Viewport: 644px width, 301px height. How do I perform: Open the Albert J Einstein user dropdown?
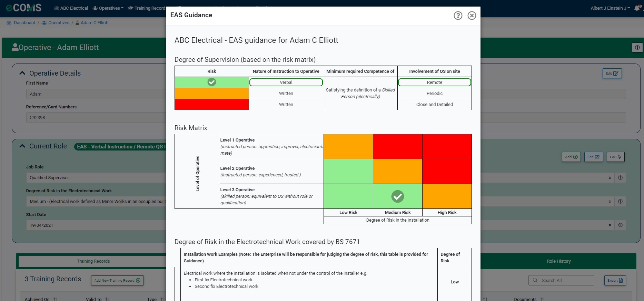(x=610, y=8)
